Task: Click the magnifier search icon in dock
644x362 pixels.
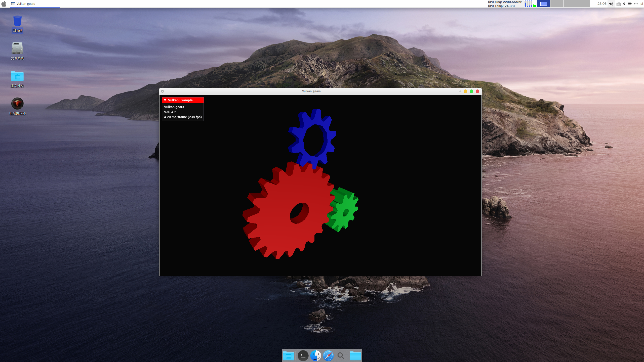Action: [x=341, y=356]
